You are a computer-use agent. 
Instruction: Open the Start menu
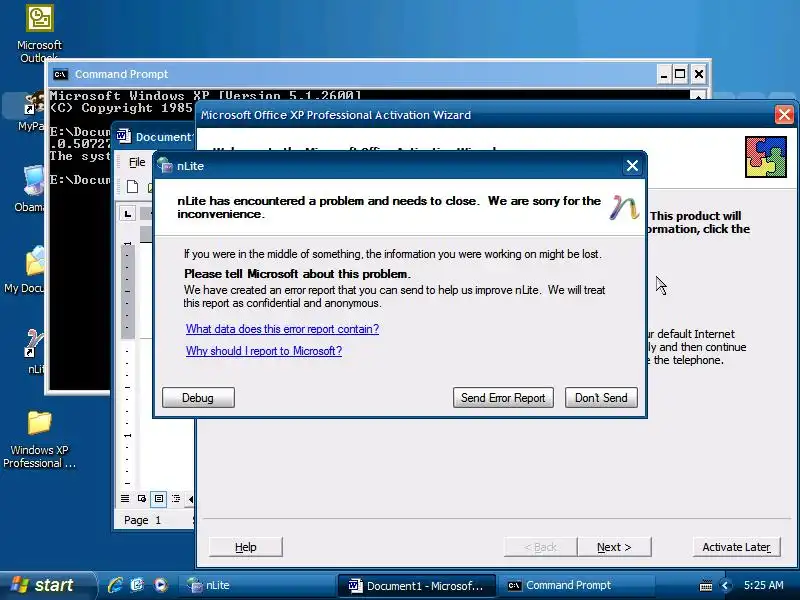point(46,585)
